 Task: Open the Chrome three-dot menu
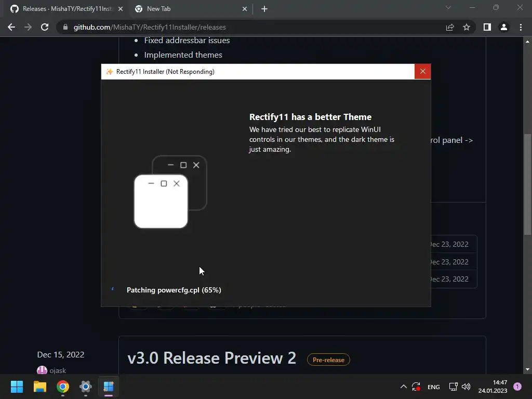(x=521, y=27)
